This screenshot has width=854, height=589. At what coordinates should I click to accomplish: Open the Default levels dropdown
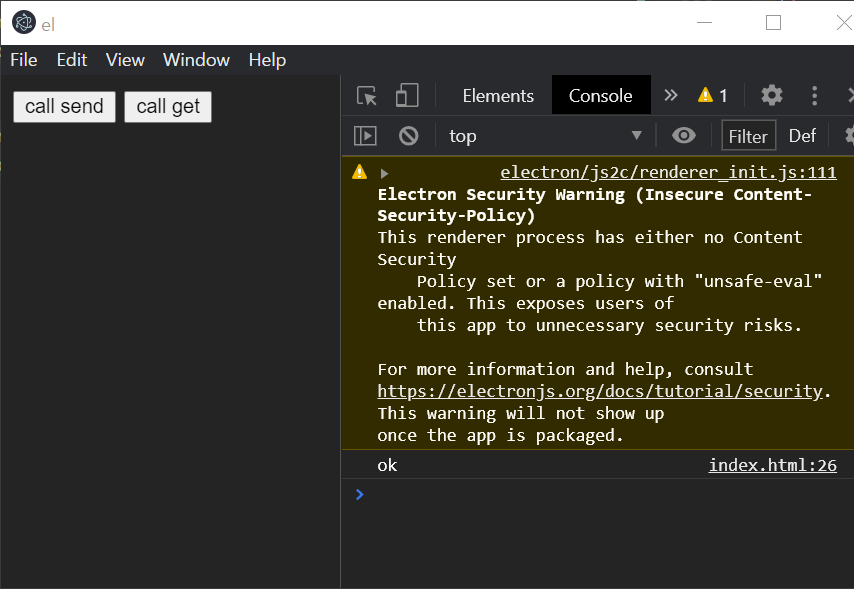802,136
